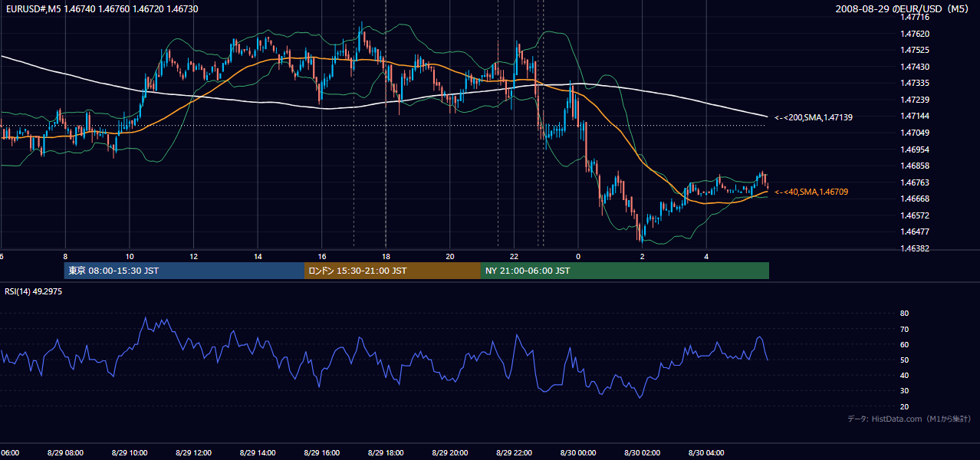Click price axis value 1.47049
Image resolution: width=980 pixels, height=460 pixels.
(914, 133)
